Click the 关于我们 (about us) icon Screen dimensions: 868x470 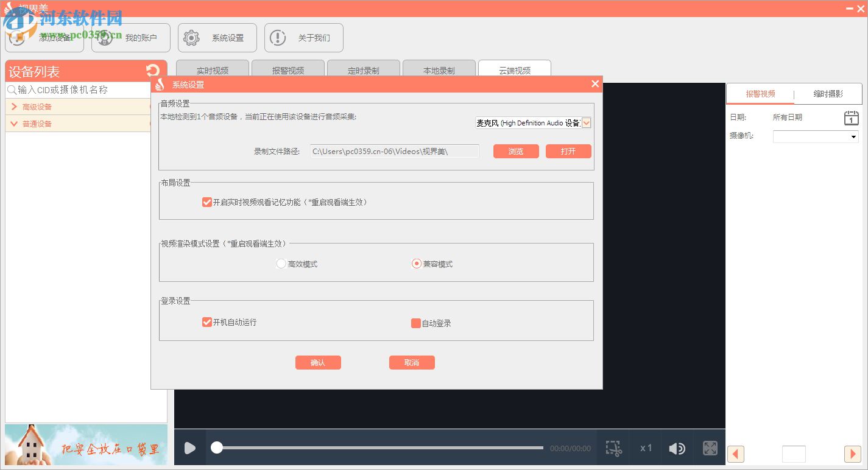point(278,37)
